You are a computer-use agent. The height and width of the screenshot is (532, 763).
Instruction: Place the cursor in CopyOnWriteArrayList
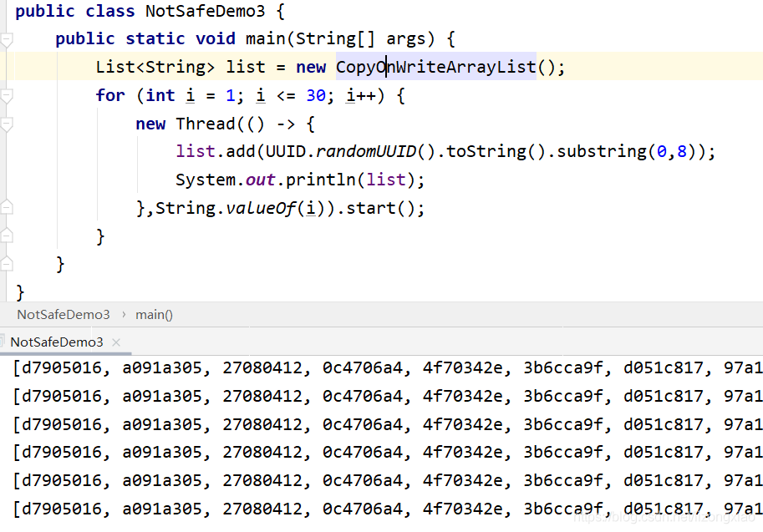(436, 67)
